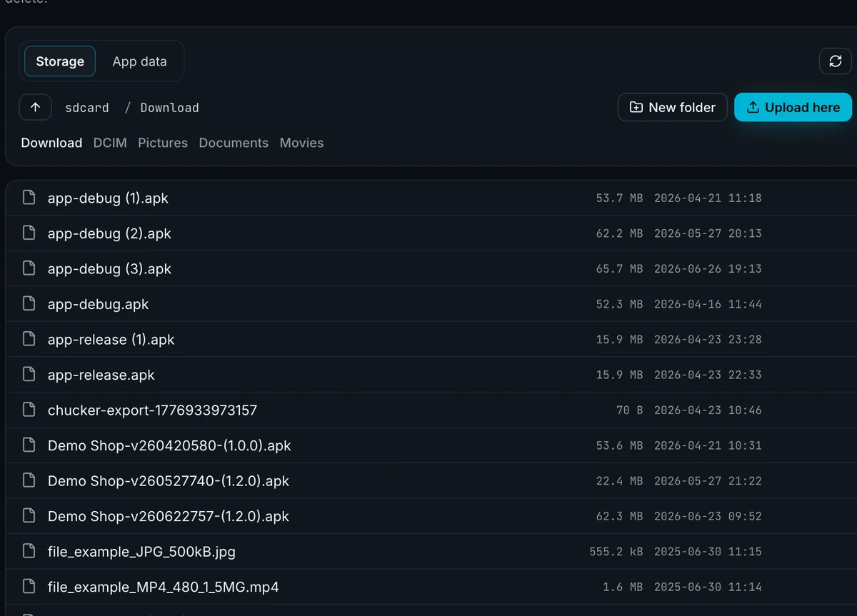Click file icon beside app-debug (3).apk
Image resolution: width=857 pixels, height=616 pixels.
(x=29, y=268)
